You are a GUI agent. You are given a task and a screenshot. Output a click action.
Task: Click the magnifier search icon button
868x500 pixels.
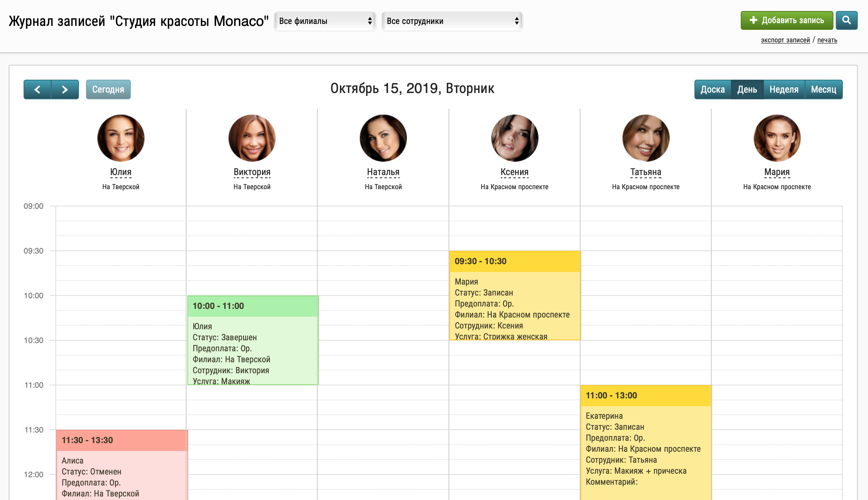[846, 20]
